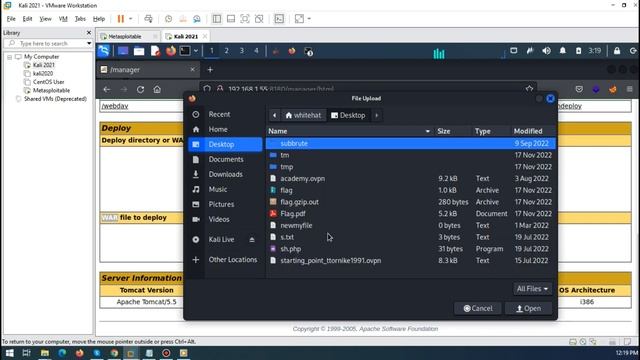640x360 pixels.
Task: Click the Send Ctrl+Alt+Del toolbar icon
Action: [149, 19]
